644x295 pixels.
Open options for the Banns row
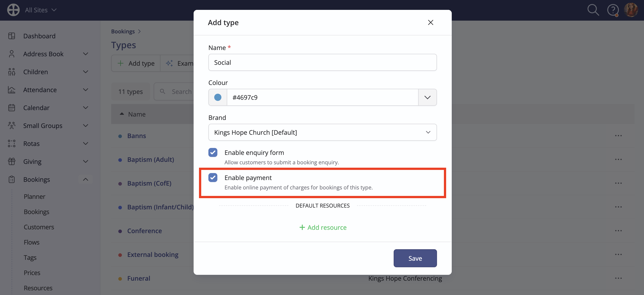(x=618, y=136)
